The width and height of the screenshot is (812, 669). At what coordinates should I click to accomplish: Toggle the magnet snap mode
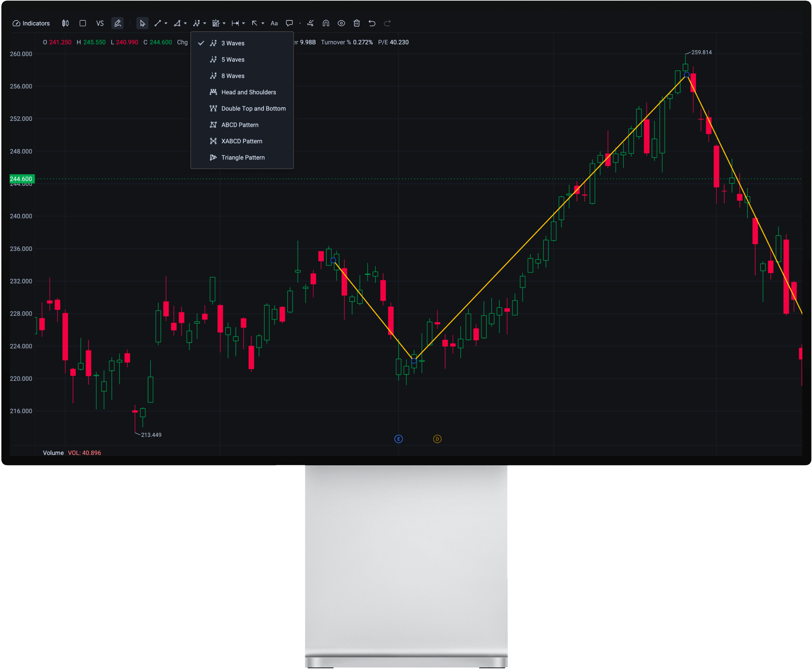coord(326,23)
